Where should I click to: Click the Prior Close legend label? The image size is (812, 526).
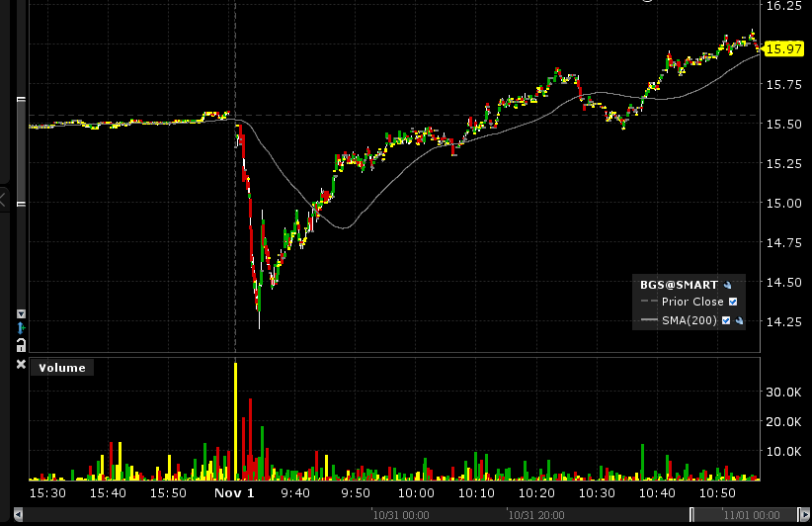(692, 303)
